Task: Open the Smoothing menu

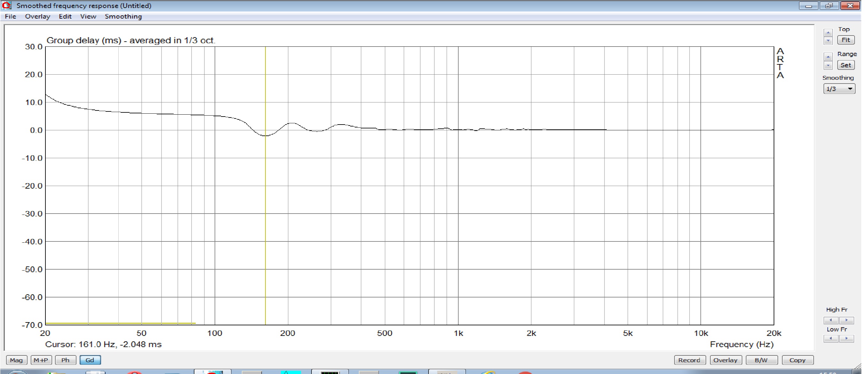Action: pos(123,17)
